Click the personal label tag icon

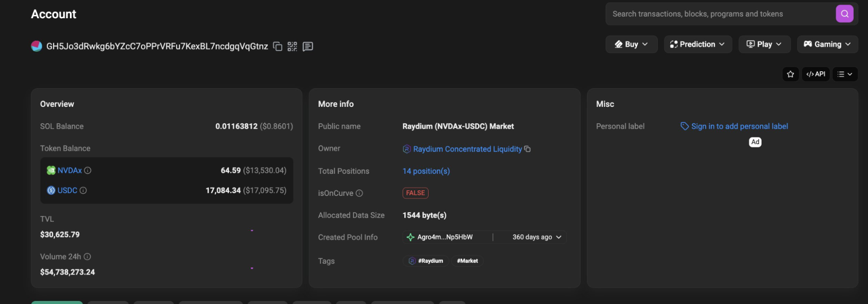click(x=684, y=126)
